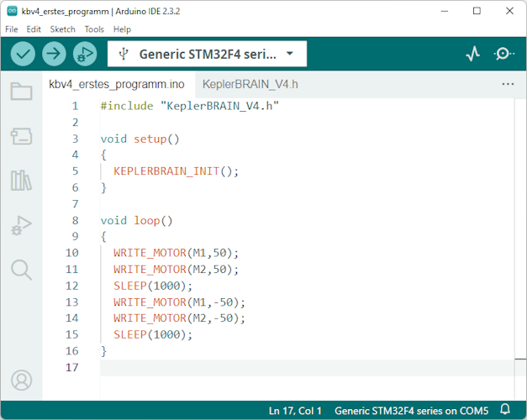Image resolution: width=527 pixels, height=420 pixels.
Task: Open the Serial Plotter
Action: 473,54
